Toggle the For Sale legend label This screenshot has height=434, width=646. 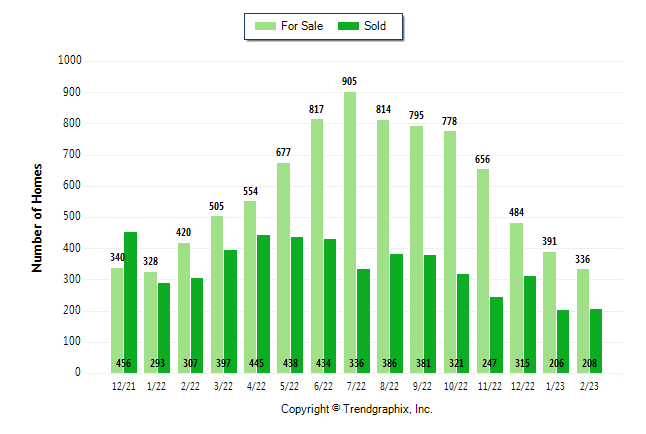[x=303, y=26]
